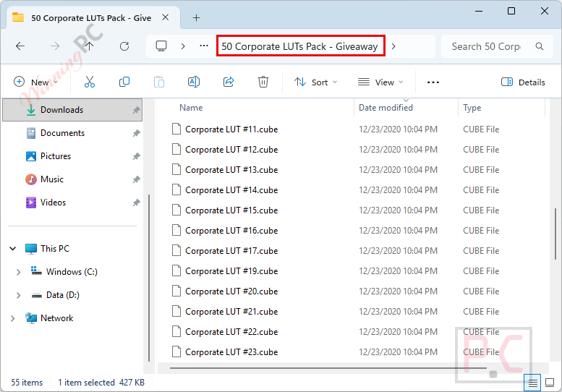Refresh the current folder
This screenshot has height=392, width=562.
coord(124,46)
